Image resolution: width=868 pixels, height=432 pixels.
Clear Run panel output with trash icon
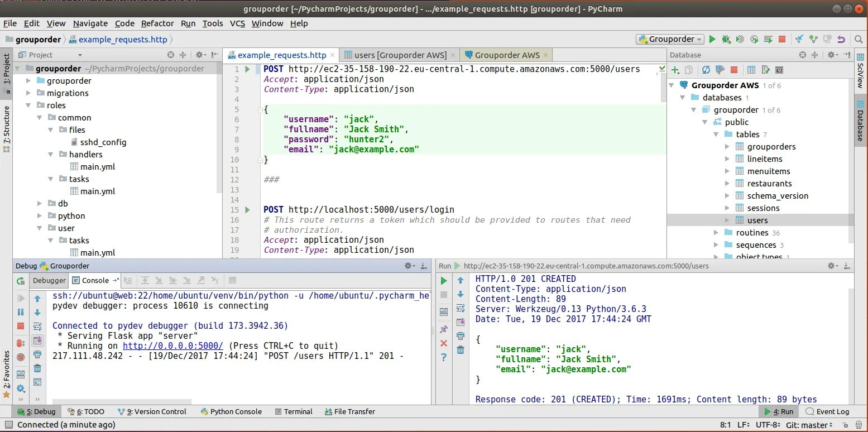461,350
